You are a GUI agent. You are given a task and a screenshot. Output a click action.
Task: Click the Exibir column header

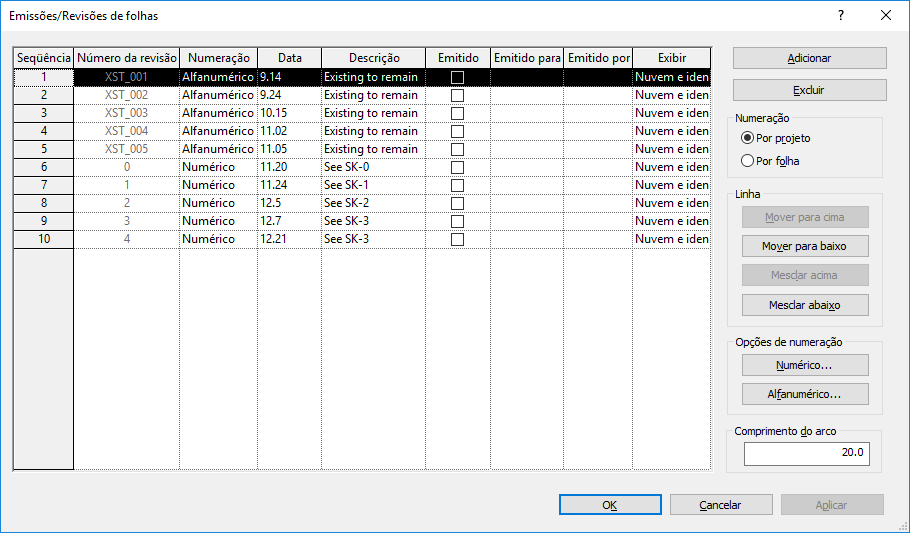coord(671,58)
